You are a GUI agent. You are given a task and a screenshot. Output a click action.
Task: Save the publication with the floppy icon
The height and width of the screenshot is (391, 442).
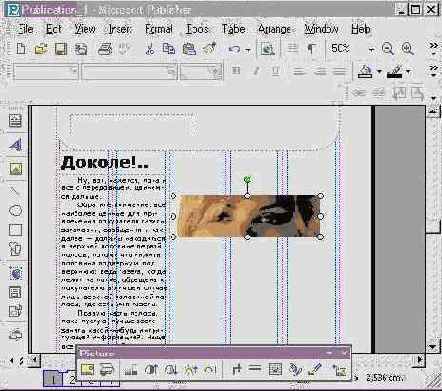[61, 49]
